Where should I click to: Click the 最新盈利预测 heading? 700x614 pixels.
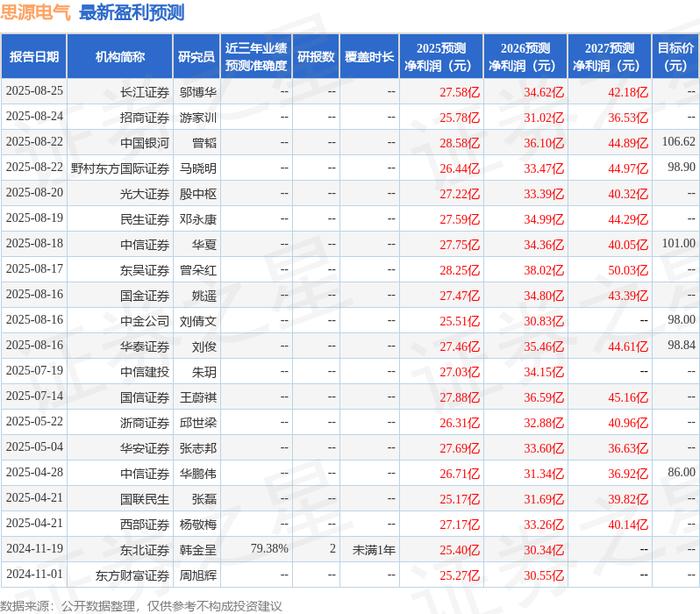tap(132, 12)
